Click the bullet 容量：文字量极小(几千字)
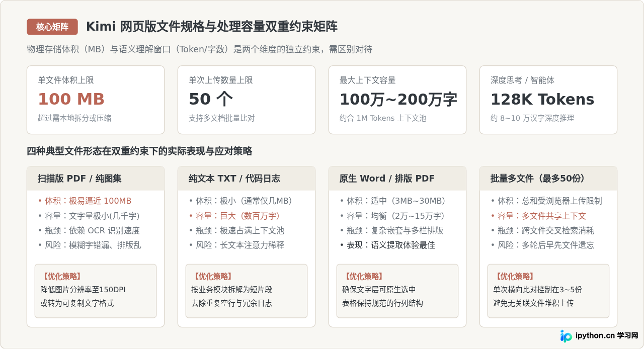The height and width of the screenshot is (349, 644). click(x=89, y=216)
